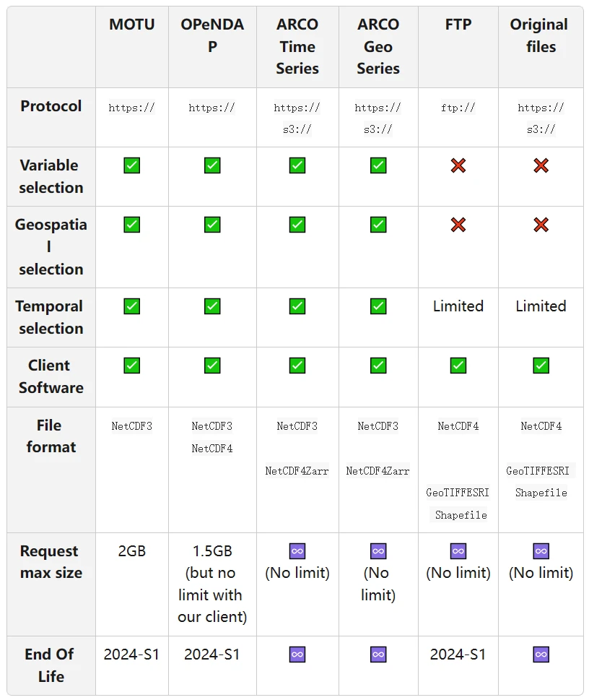This screenshot has width=589, height=700.
Task: Click the MOTU 2GB request size cell
Action: [x=132, y=551]
